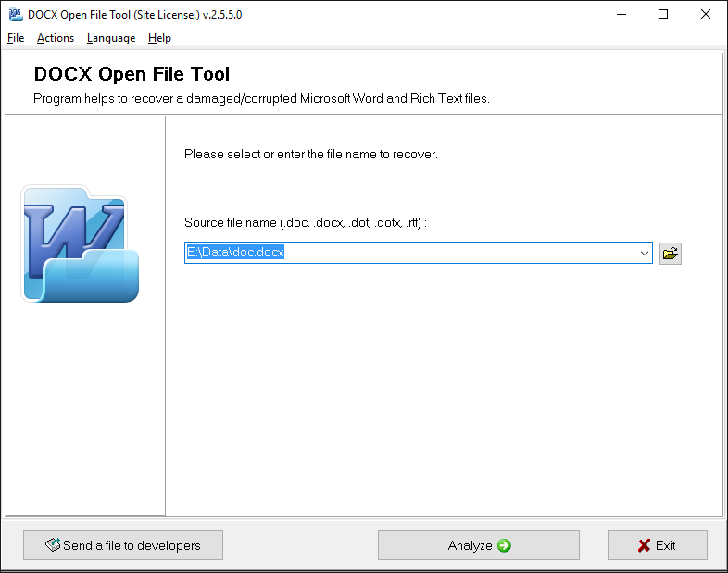
Task: Click the app icon in the title bar
Action: [x=15, y=15]
